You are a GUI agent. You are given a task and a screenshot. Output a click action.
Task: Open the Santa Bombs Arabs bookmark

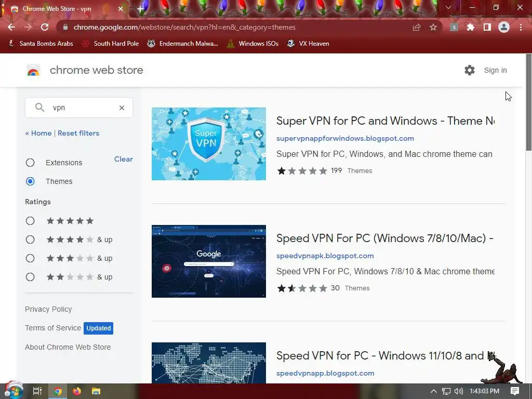[41, 44]
